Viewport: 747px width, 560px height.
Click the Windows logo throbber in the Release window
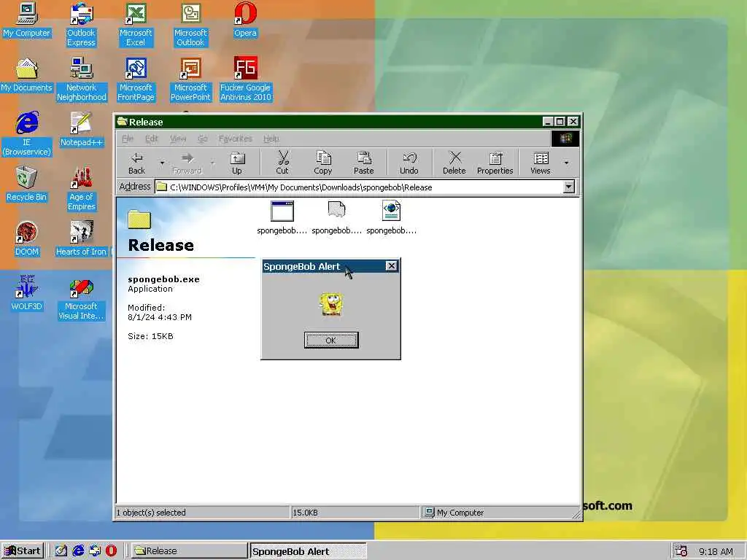[565, 139]
